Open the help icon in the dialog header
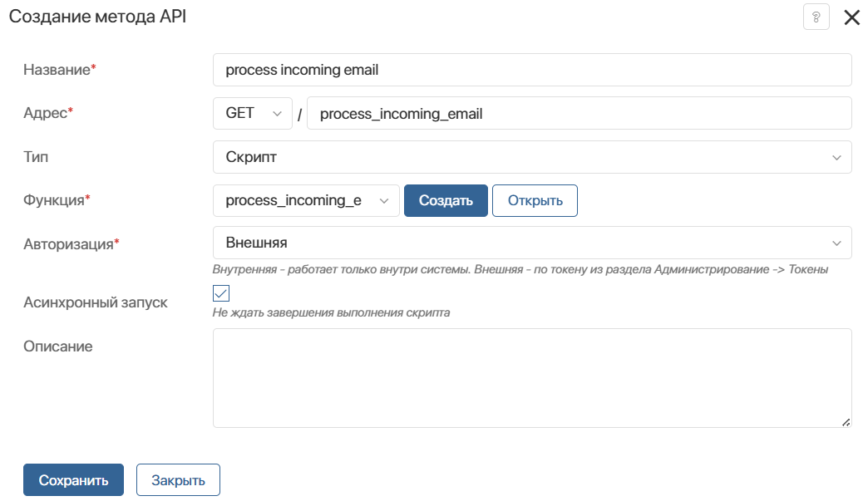This screenshot has height=501, width=868. pos(816,17)
